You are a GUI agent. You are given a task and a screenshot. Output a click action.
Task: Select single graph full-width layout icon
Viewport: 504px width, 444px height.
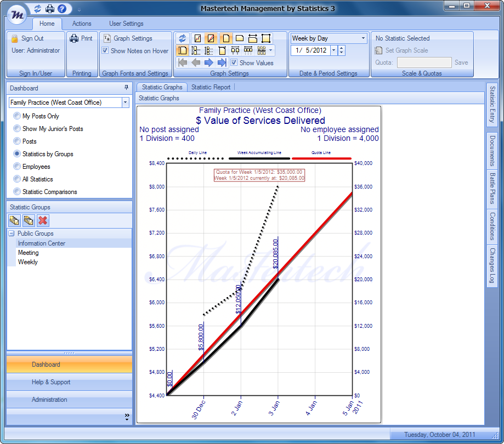(222, 50)
